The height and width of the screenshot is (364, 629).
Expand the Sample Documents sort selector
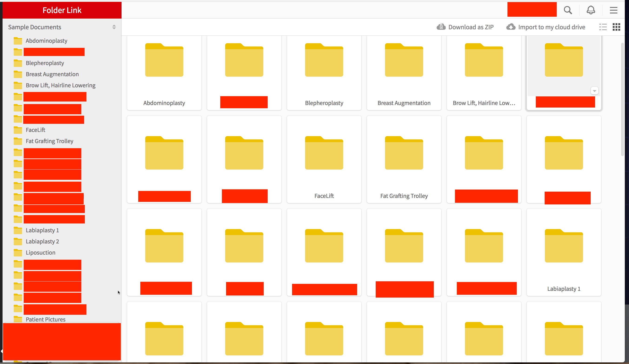(114, 27)
